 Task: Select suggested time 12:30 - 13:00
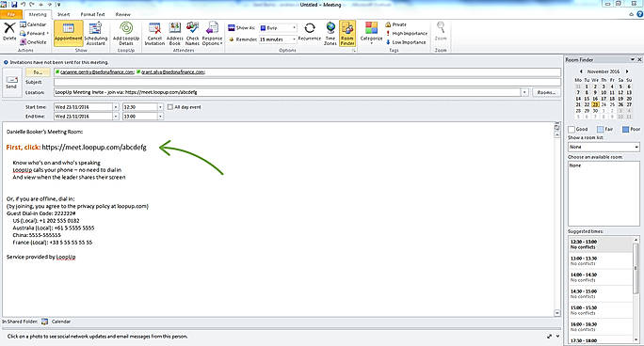600,244
